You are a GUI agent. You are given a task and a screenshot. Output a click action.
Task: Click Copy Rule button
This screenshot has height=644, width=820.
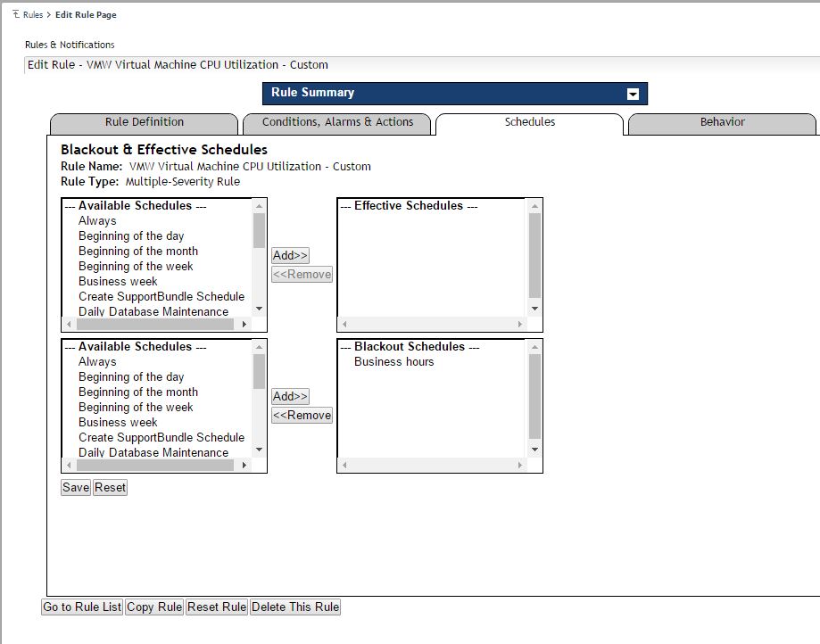pyautogui.click(x=154, y=607)
